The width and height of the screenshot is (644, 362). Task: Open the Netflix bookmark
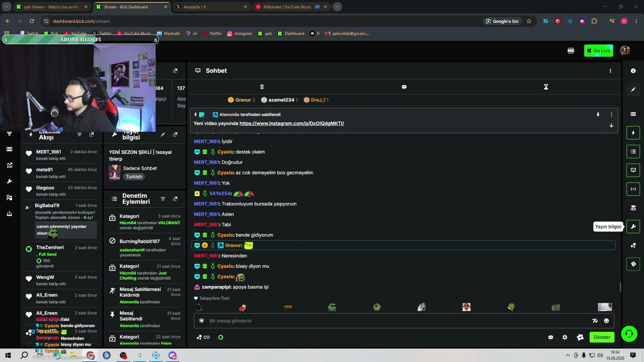212,34
